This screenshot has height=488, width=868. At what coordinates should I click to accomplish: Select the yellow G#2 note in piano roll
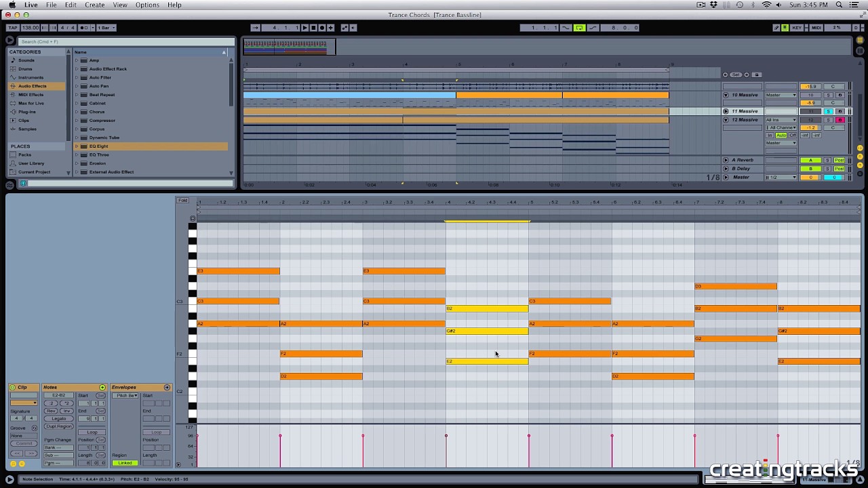click(x=487, y=331)
